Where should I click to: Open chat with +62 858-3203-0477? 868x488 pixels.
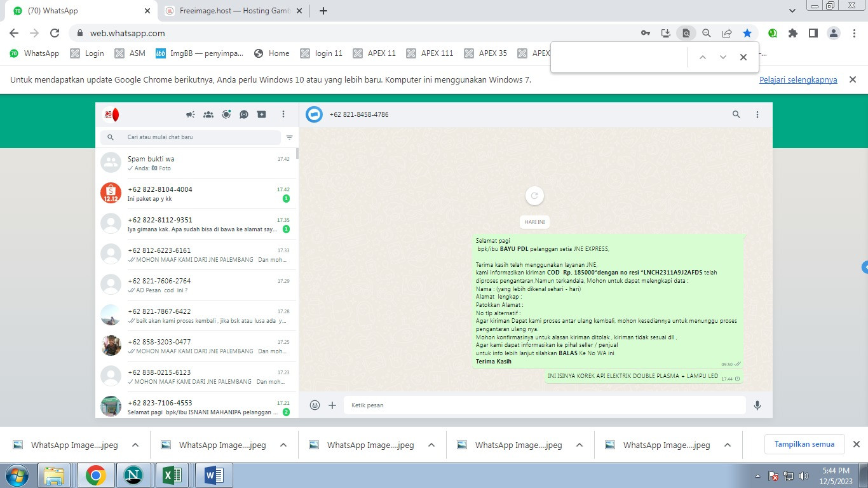point(197,346)
